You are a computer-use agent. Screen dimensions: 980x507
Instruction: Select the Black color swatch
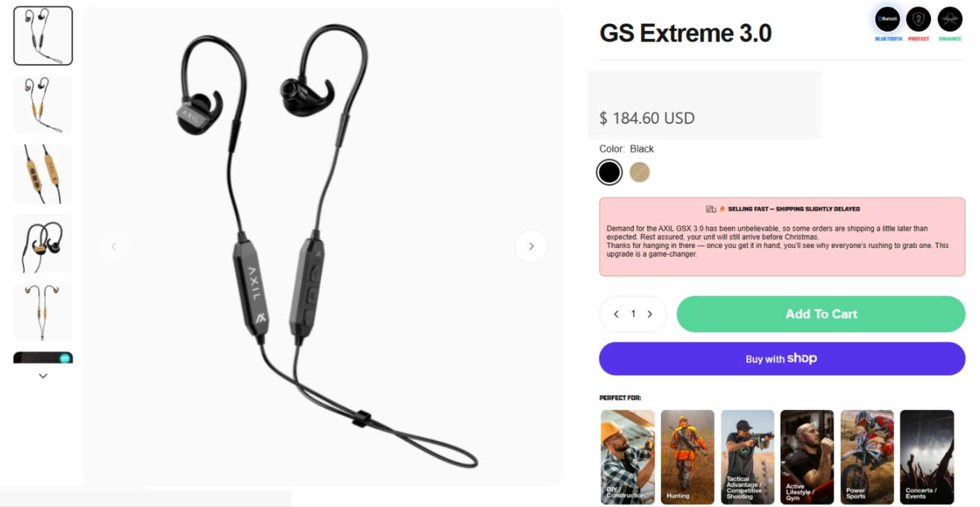(609, 173)
